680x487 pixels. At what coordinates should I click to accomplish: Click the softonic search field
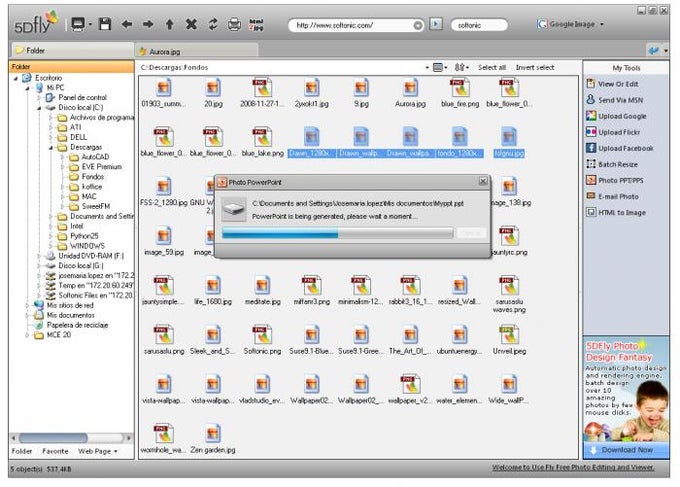pos(479,26)
